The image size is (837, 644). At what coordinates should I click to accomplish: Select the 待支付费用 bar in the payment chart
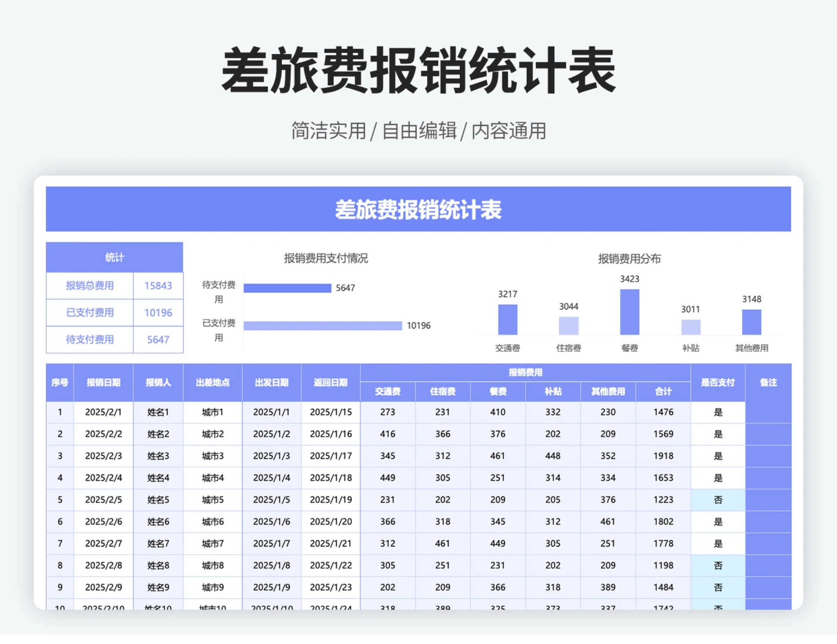point(287,287)
